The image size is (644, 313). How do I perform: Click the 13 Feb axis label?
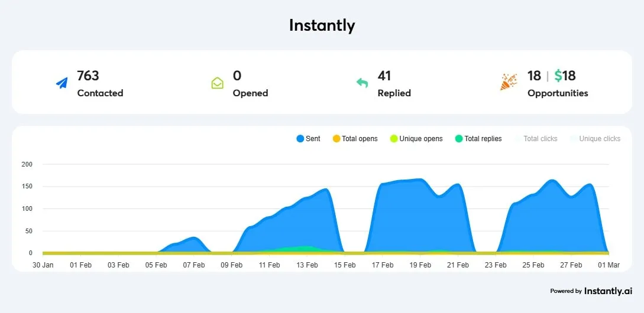(x=307, y=265)
